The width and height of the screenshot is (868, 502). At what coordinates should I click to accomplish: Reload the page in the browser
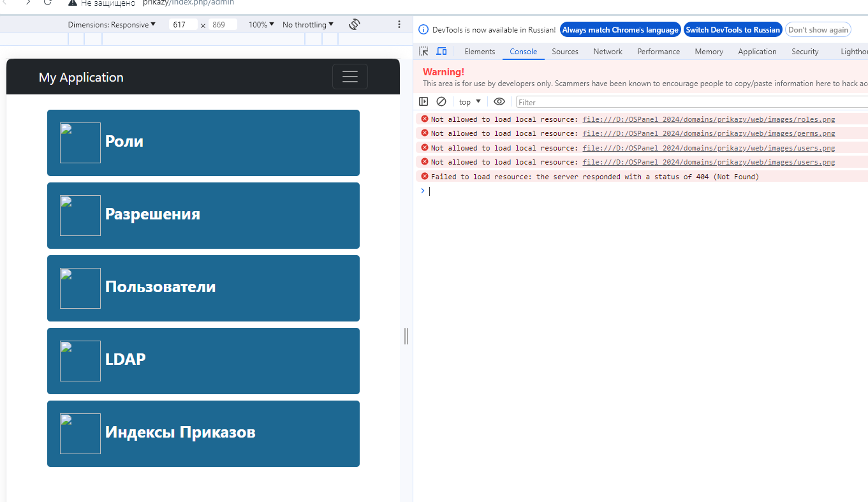[48, 3]
